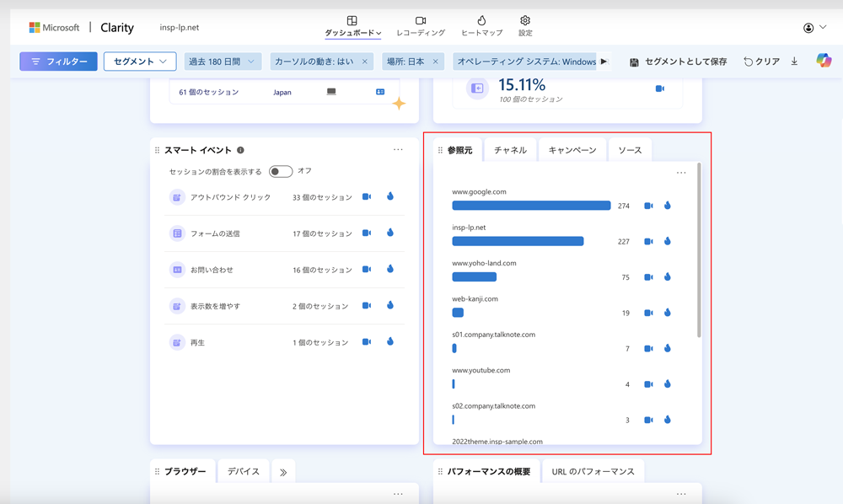
Task: Open スマート イベント card options menu
Action: [398, 149]
